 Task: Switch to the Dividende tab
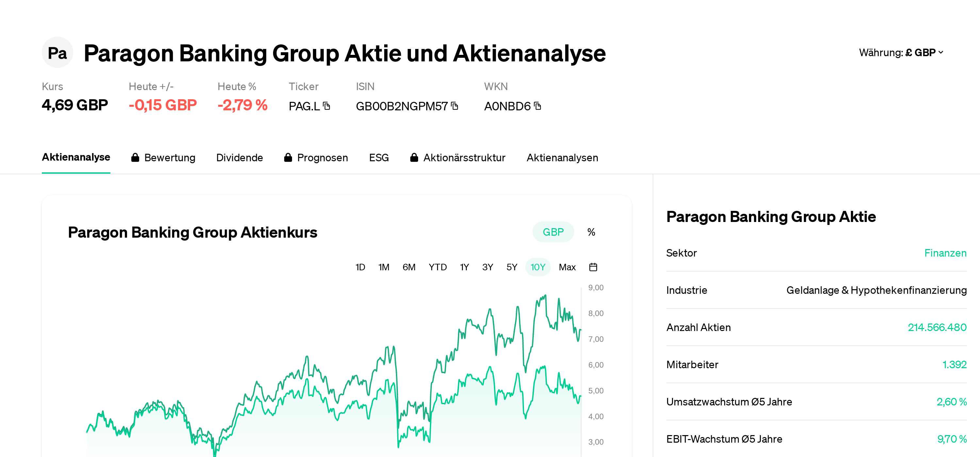[x=240, y=157]
